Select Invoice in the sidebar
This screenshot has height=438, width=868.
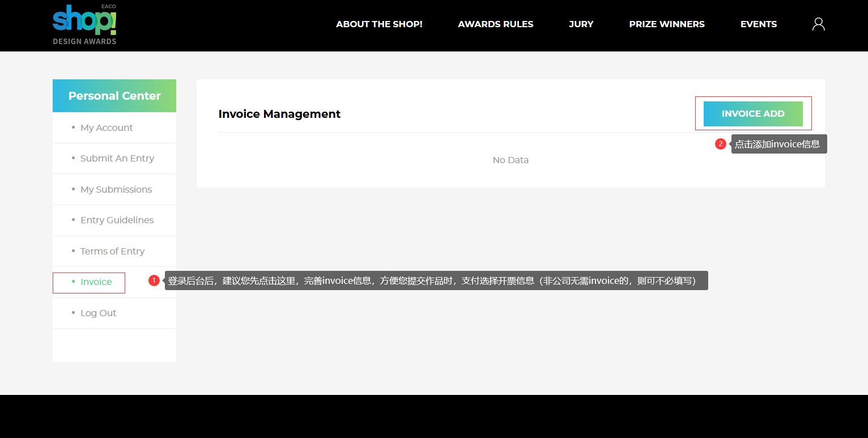click(96, 282)
